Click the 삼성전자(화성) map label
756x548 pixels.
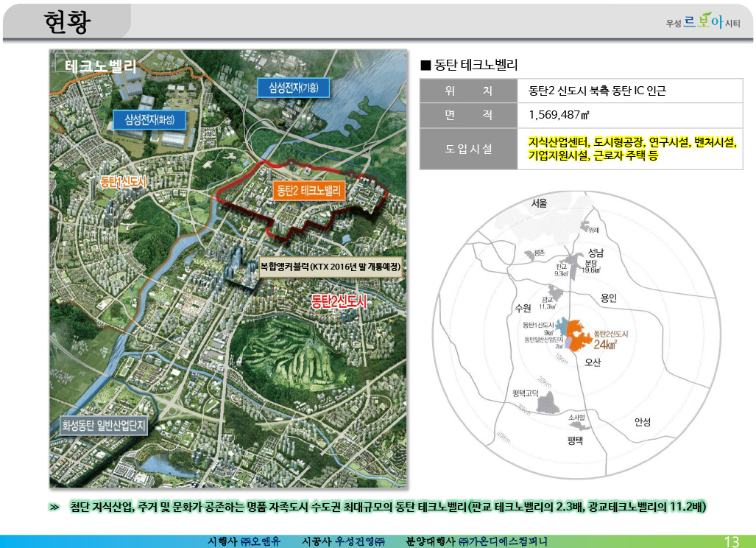pos(149,119)
